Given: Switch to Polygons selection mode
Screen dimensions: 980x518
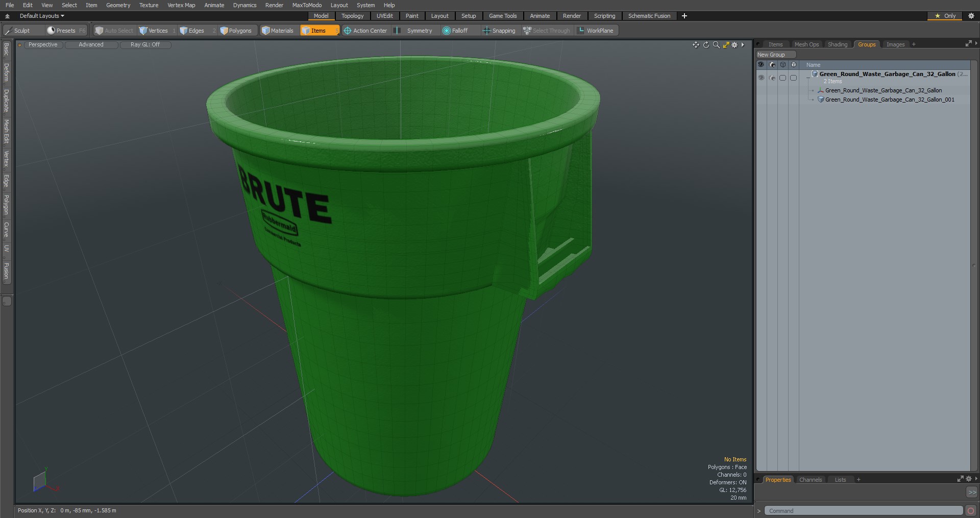Looking at the screenshot, I should coord(236,31).
